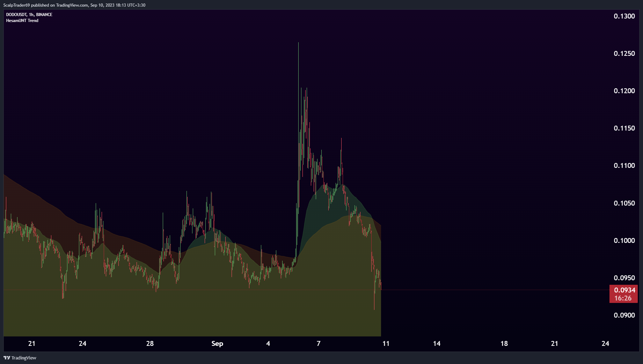Click the TradingView text in the bottom watermark
643x364 pixels.
click(x=24, y=358)
